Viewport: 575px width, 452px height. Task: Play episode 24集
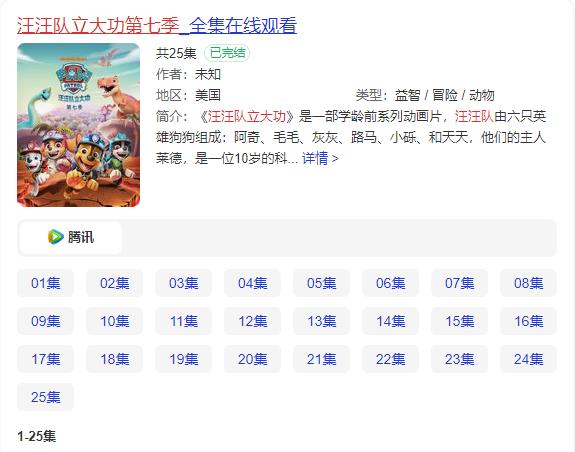(x=528, y=359)
